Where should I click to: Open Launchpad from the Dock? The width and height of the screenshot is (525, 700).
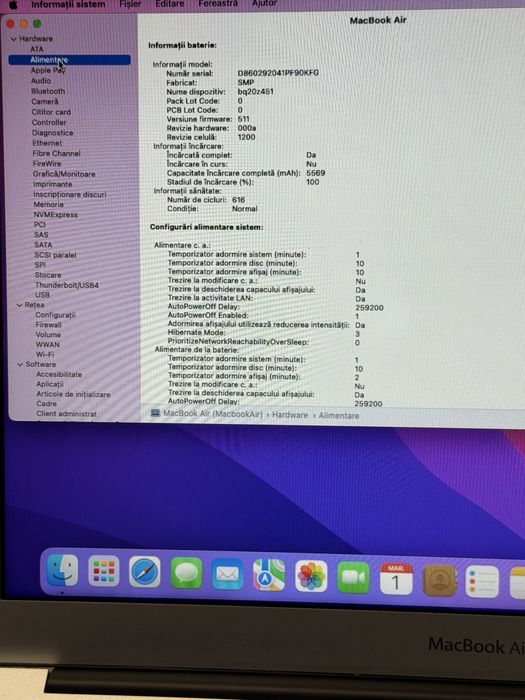[104, 571]
